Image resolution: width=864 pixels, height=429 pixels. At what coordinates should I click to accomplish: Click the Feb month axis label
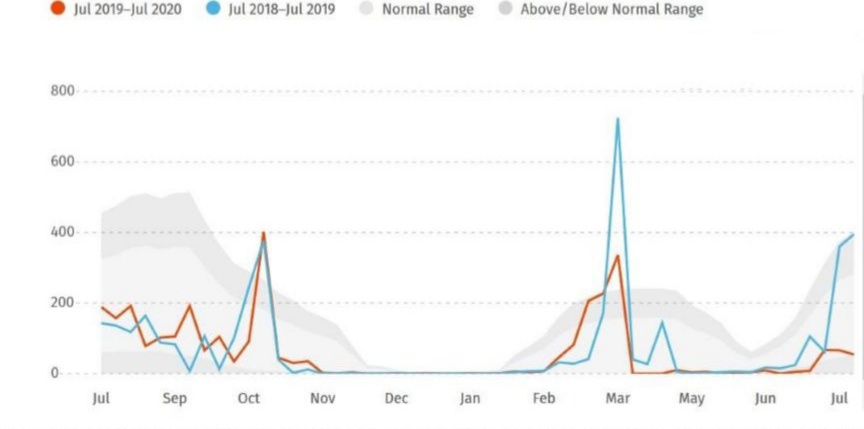point(543,399)
